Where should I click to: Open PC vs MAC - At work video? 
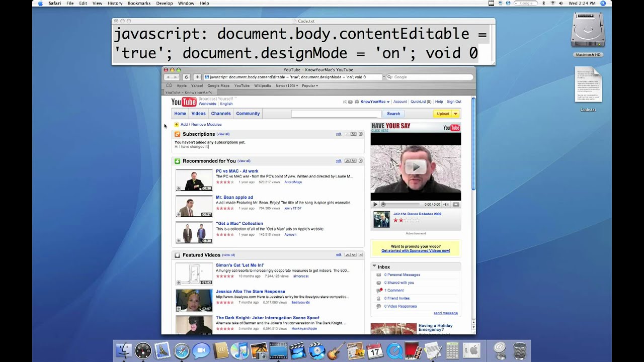(237, 171)
